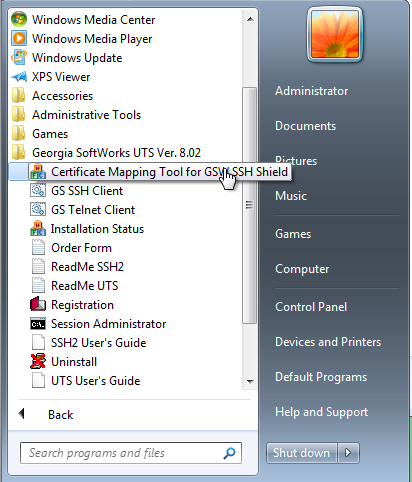Open Windows Update icon

click(x=19, y=57)
